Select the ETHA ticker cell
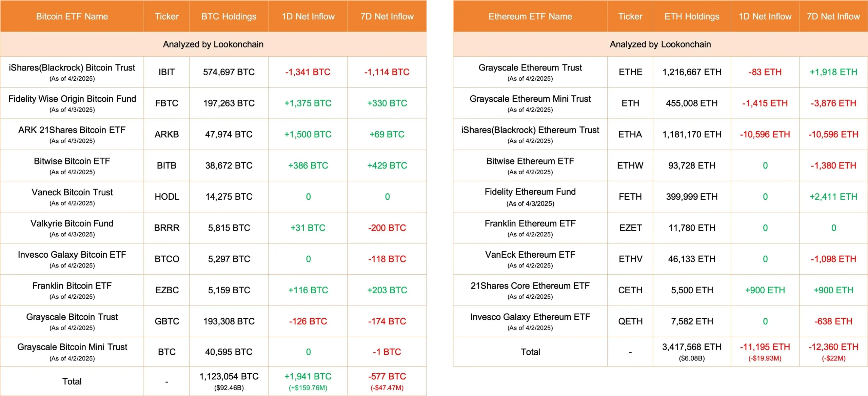 click(x=630, y=134)
